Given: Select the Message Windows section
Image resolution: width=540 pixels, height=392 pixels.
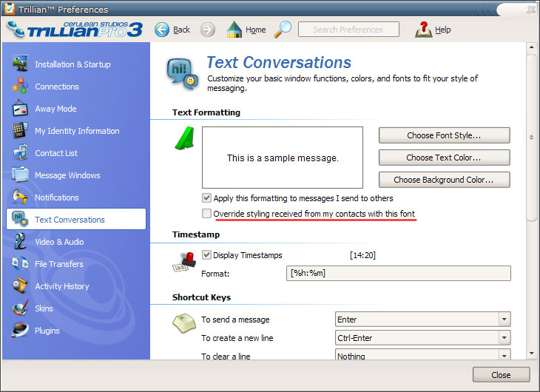Looking at the screenshot, I should click(x=67, y=175).
